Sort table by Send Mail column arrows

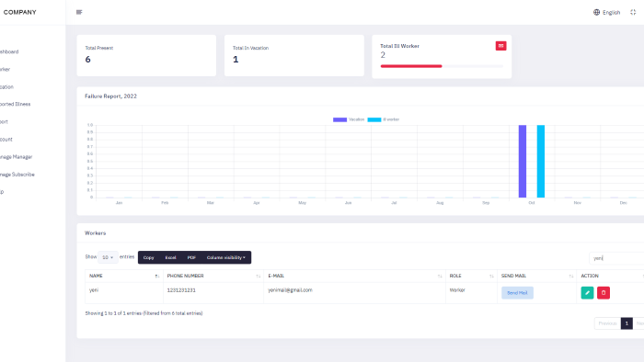pos(571,277)
